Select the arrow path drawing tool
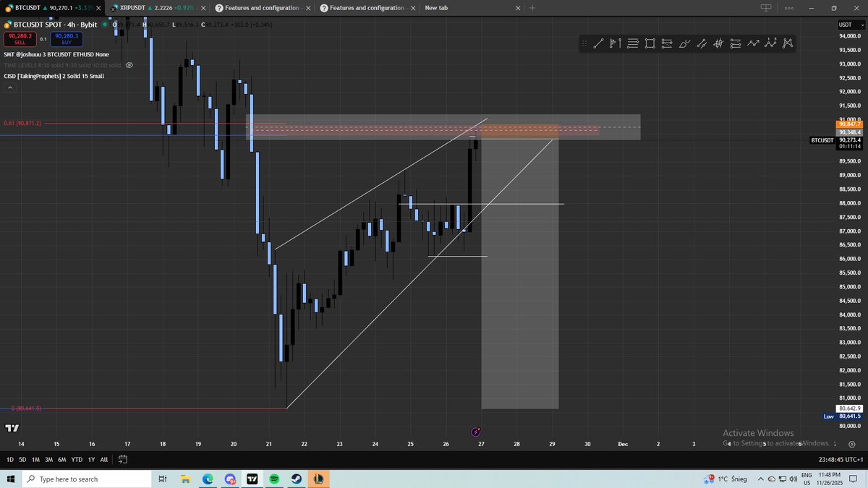The width and height of the screenshot is (868, 488). coord(753,43)
